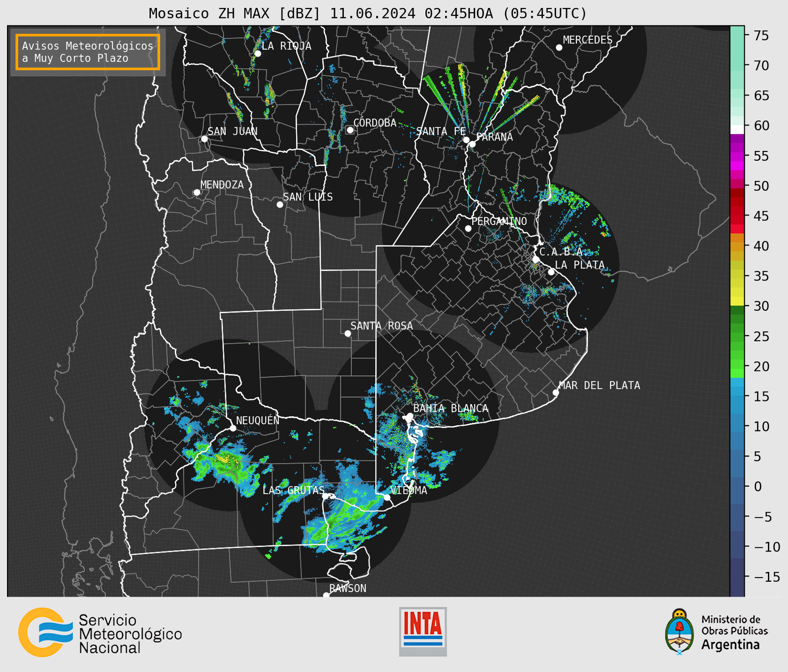Click the 60 dBZ colorbar label
This screenshot has width=788, height=672.
[x=762, y=126]
